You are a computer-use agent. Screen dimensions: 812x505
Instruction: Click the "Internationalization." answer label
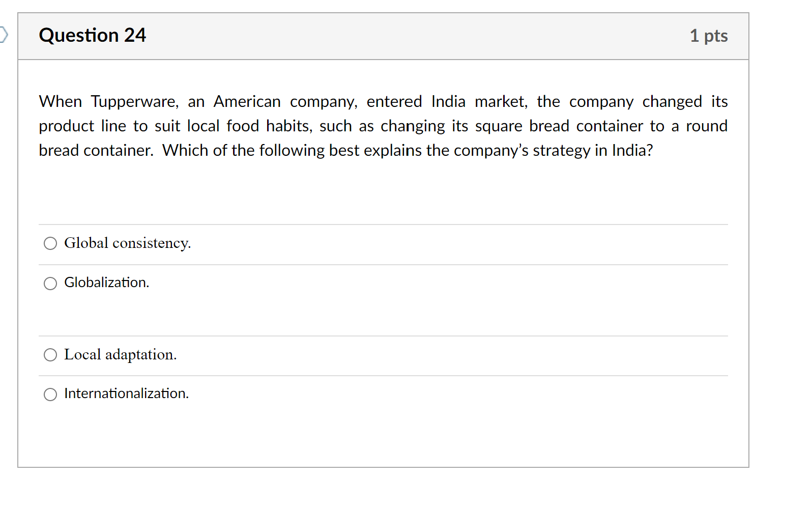click(126, 394)
